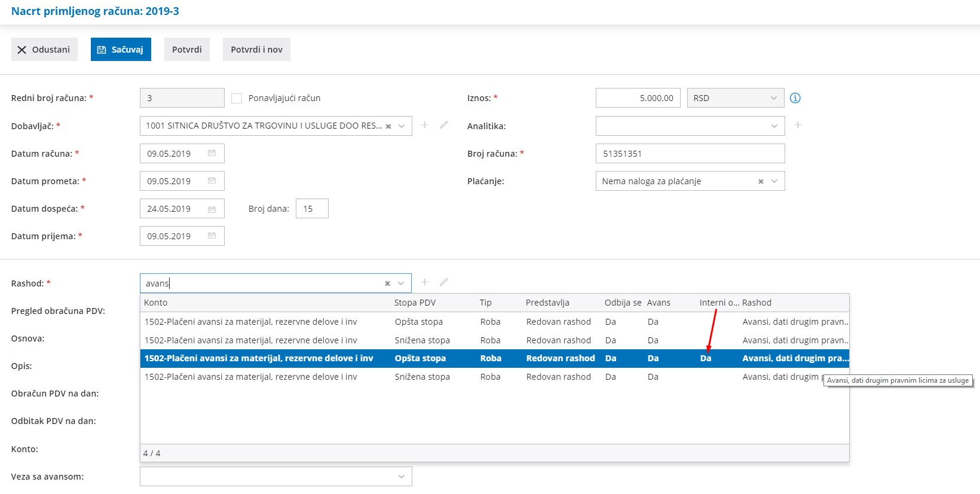The width and height of the screenshot is (980, 494).
Task: Click the Rashod column header in the list
Action: (x=757, y=303)
